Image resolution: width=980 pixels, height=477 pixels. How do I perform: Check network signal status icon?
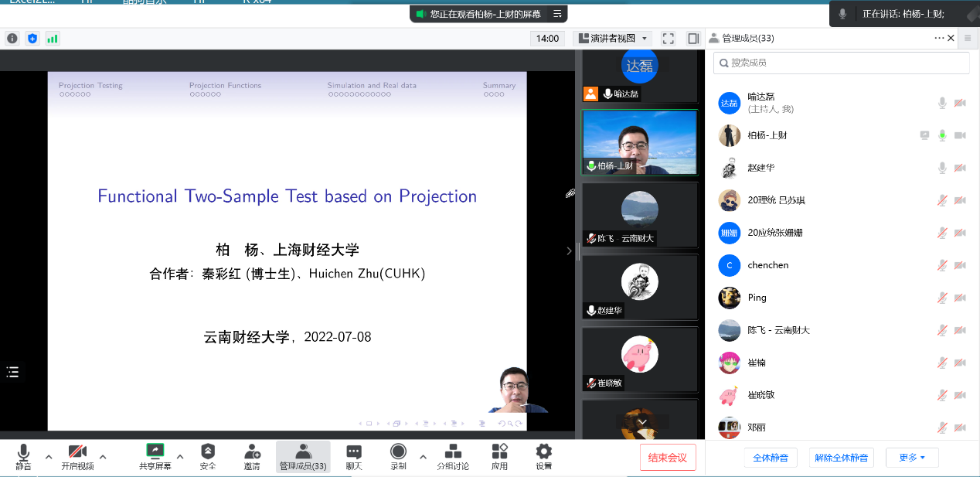pyautogui.click(x=53, y=38)
